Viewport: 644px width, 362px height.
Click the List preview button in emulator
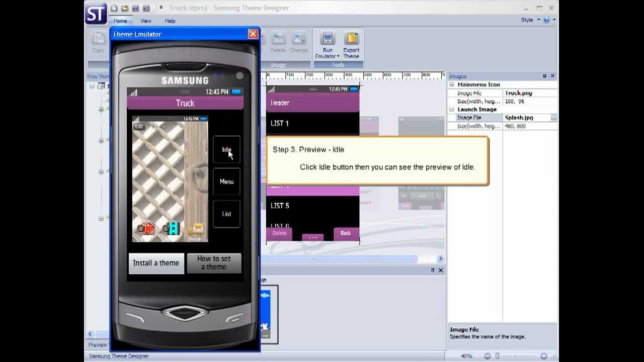(x=226, y=214)
